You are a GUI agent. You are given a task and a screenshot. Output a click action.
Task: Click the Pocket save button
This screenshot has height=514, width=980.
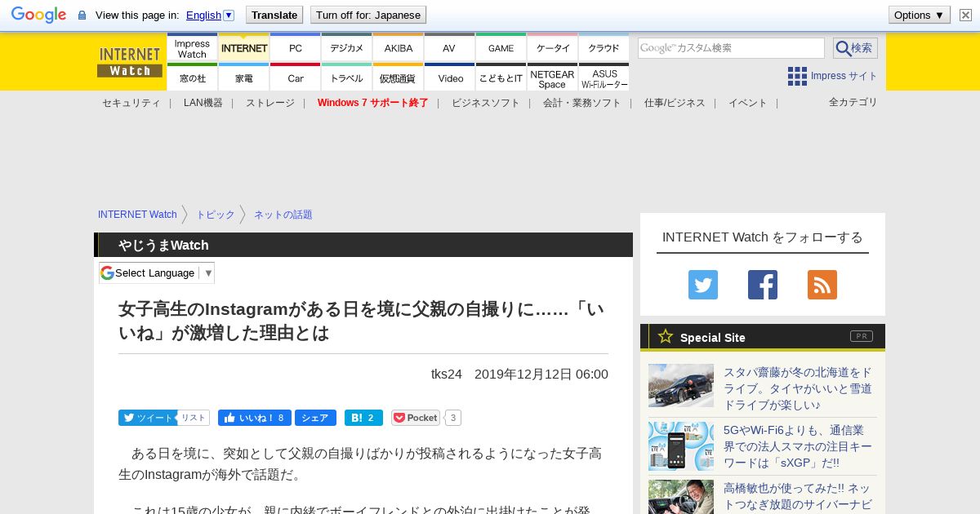[416, 418]
